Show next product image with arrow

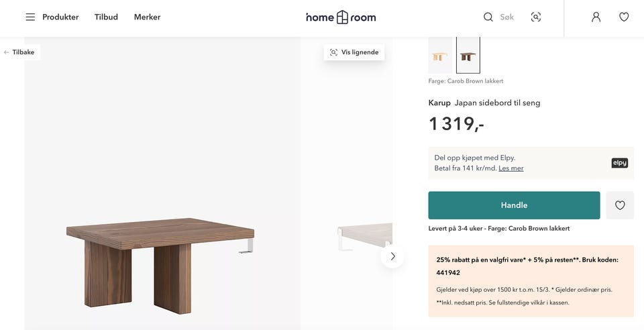click(x=392, y=256)
